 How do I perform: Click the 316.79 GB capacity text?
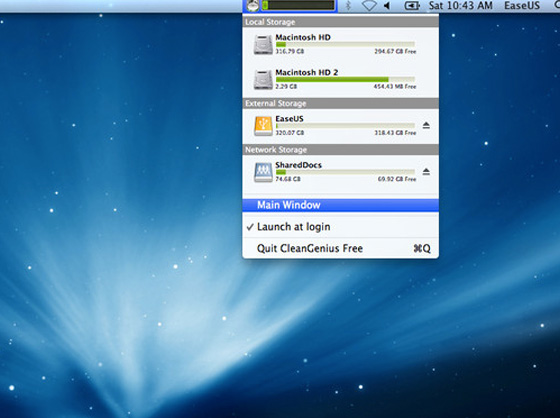290,51
